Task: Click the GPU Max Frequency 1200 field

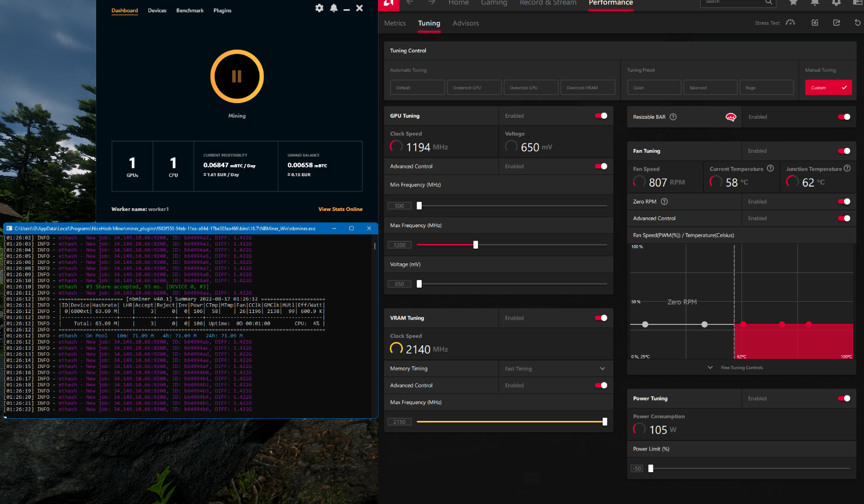Action: click(x=400, y=245)
